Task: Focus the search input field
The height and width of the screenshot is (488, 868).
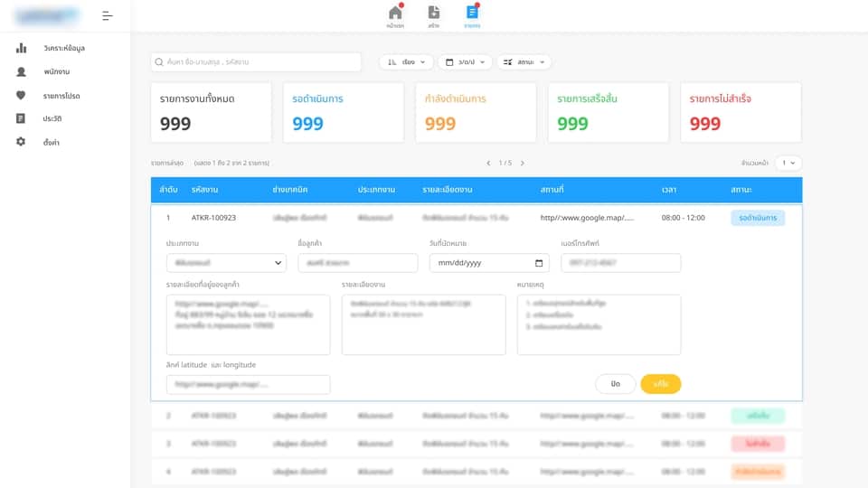Action: pyautogui.click(x=256, y=62)
